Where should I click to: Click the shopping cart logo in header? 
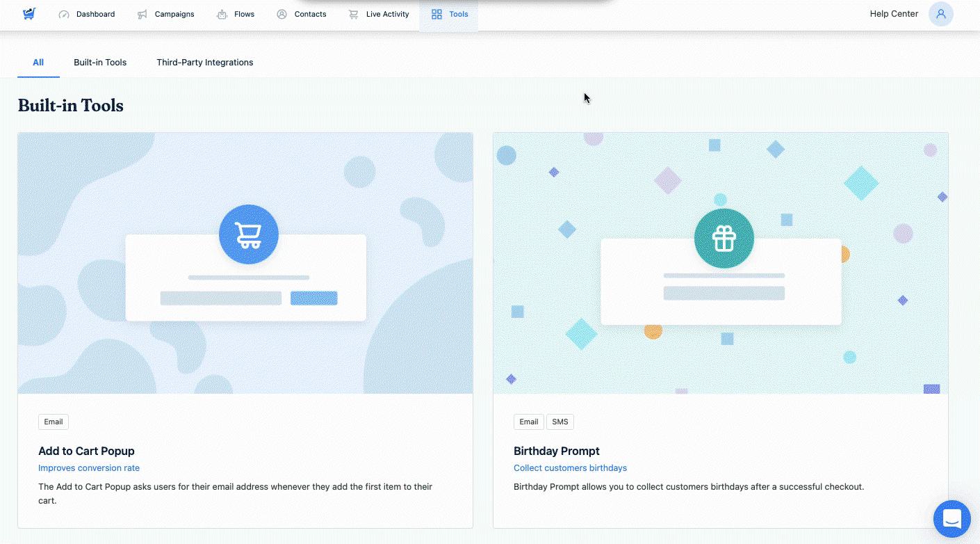[28, 14]
